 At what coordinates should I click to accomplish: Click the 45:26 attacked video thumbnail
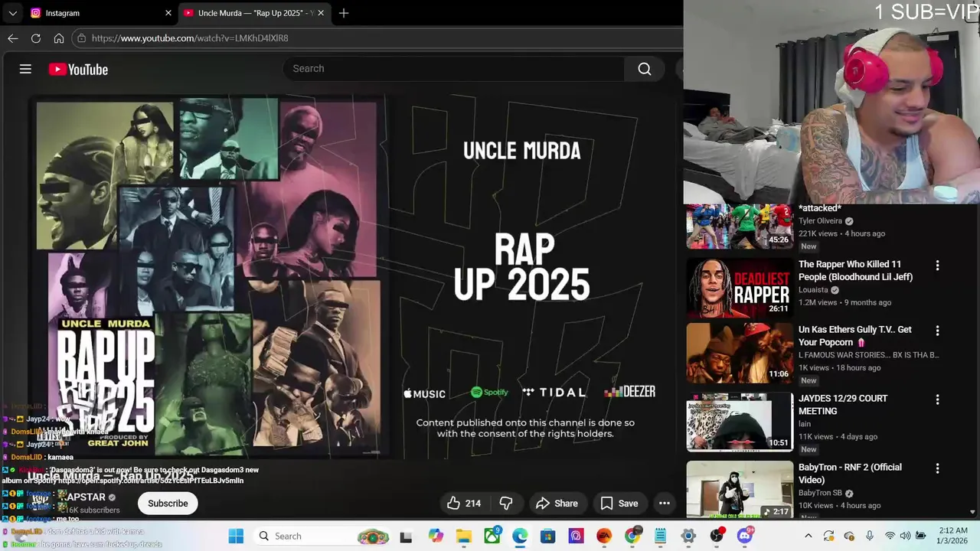[x=740, y=227]
